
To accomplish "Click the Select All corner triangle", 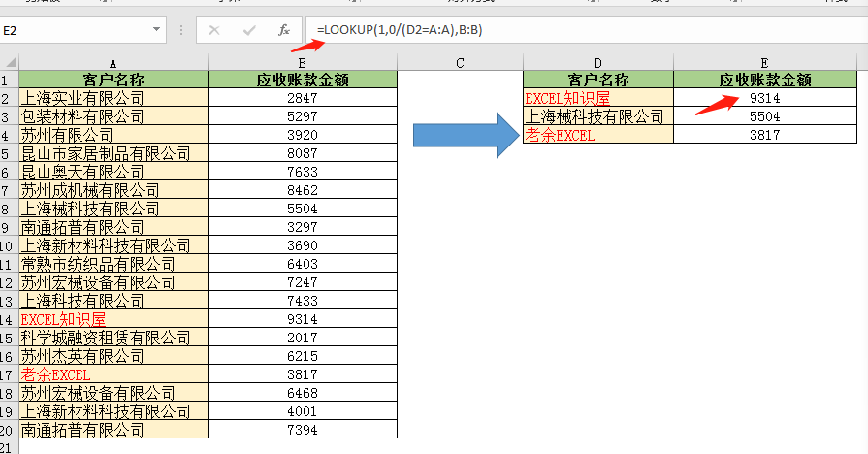I will (x=10, y=62).
